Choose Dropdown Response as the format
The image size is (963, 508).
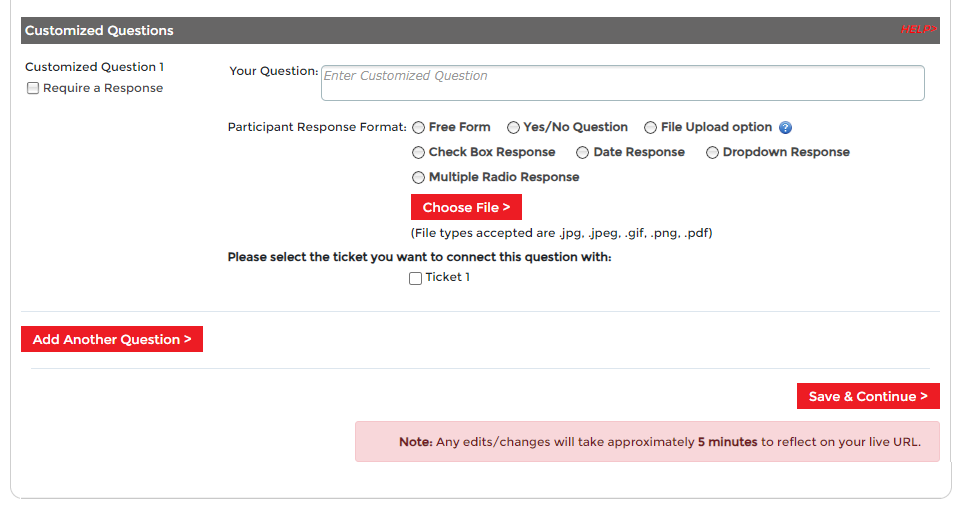pyautogui.click(x=713, y=153)
